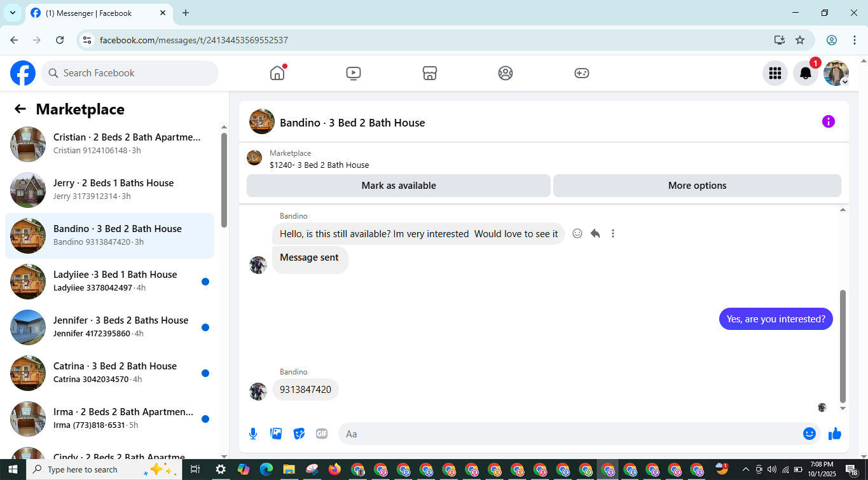Open Cristian 2 Beds 2 Bath Apartment chat
The image size is (868, 480).
pyautogui.click(x=109, y=144)
